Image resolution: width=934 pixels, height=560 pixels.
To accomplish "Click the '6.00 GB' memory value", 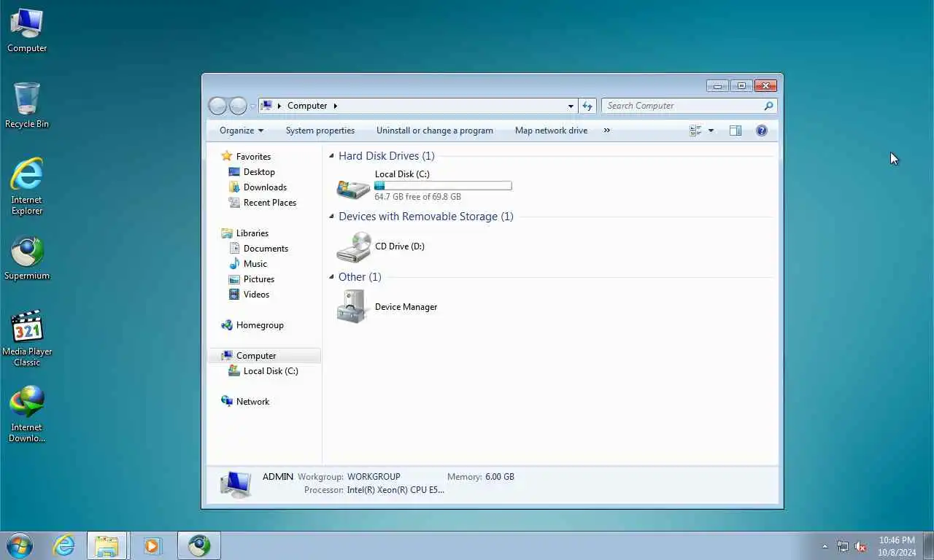I will tap(500, 477).
